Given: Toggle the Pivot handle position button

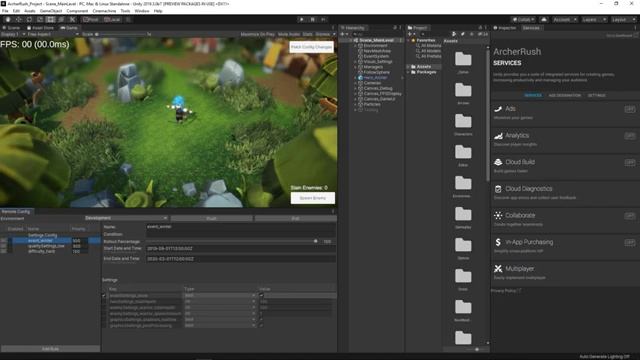Looking at the screenshot, I should (x=91, y=20).
